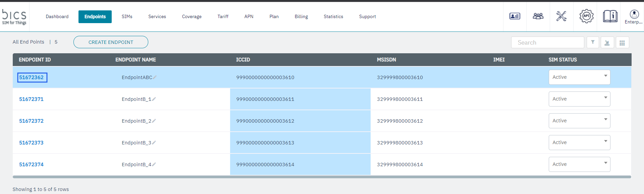644x194 pixels.
Task: Click the Enterprise user account avatar
Action: point(634,14)
